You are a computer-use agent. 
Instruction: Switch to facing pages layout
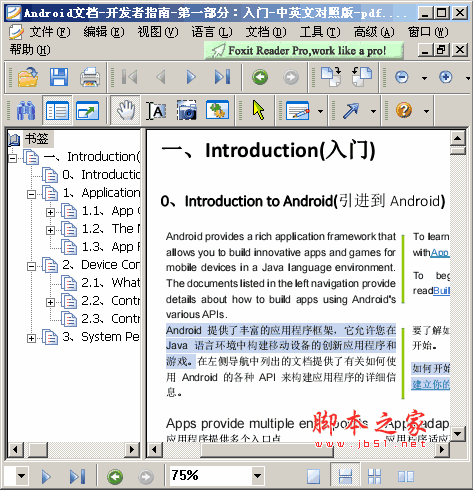(406, 476)
